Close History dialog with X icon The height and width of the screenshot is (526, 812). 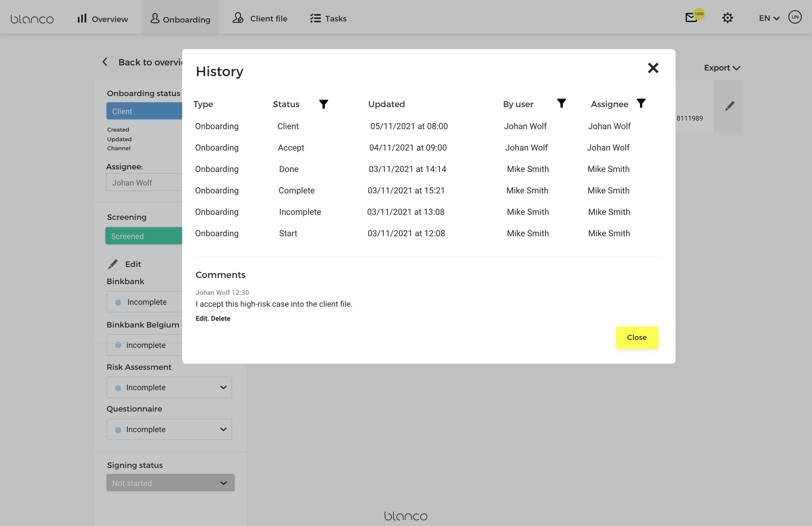pyautogui.click(x=653, y=68)
